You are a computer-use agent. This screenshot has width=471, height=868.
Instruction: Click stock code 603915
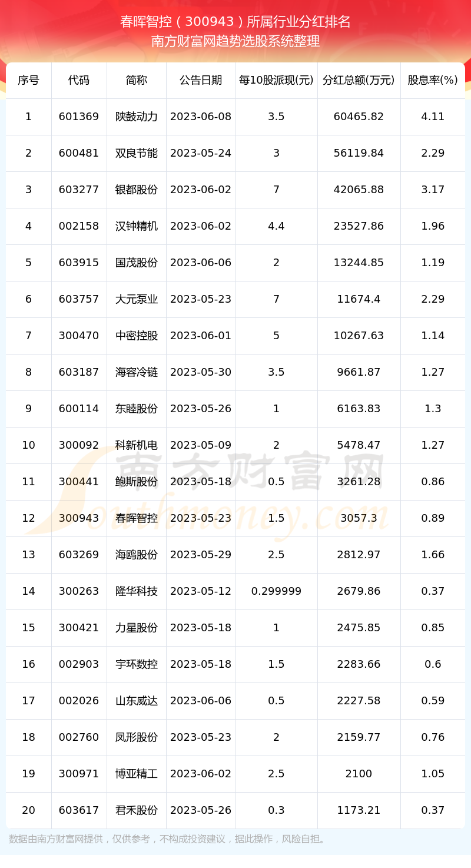[79, 263]
